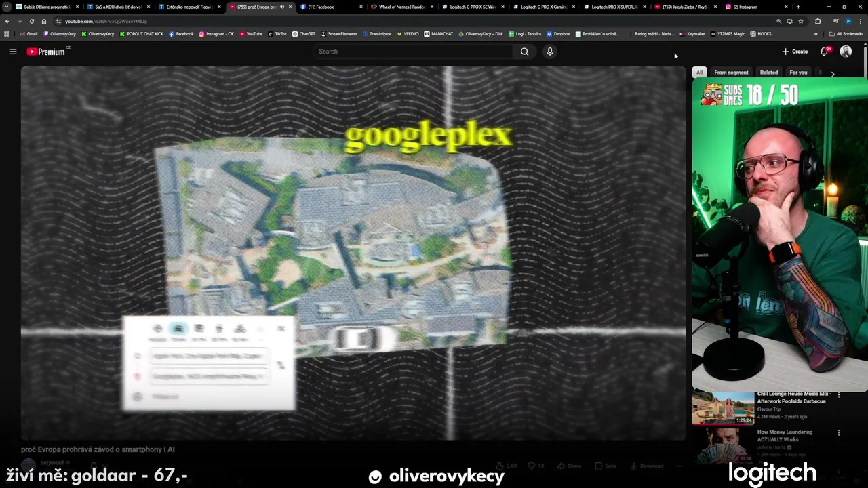Select the Related filter chip
The height and width of the screenshot is (488, 868).
(769, 73)
